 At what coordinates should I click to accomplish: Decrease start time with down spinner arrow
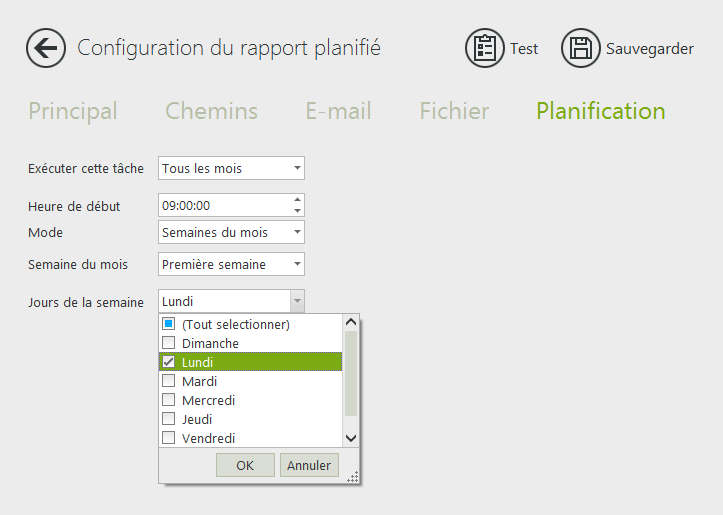click(x=297, y=211)
